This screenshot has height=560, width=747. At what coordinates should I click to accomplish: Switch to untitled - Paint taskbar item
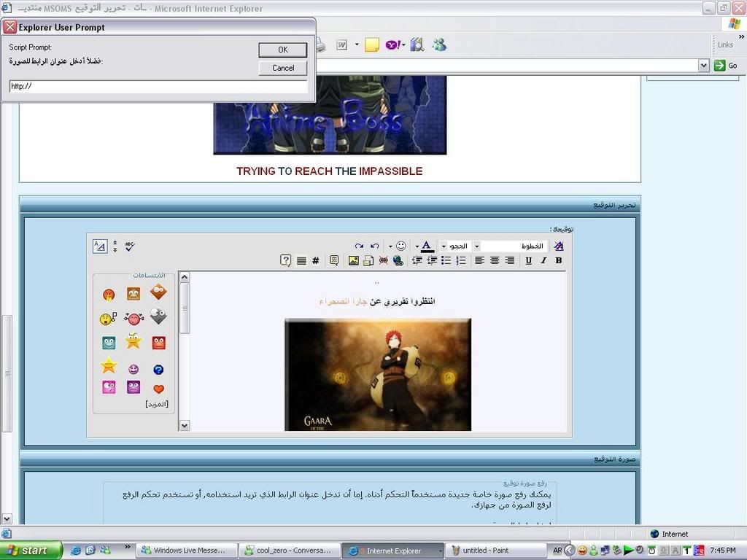tap(496, 551)
